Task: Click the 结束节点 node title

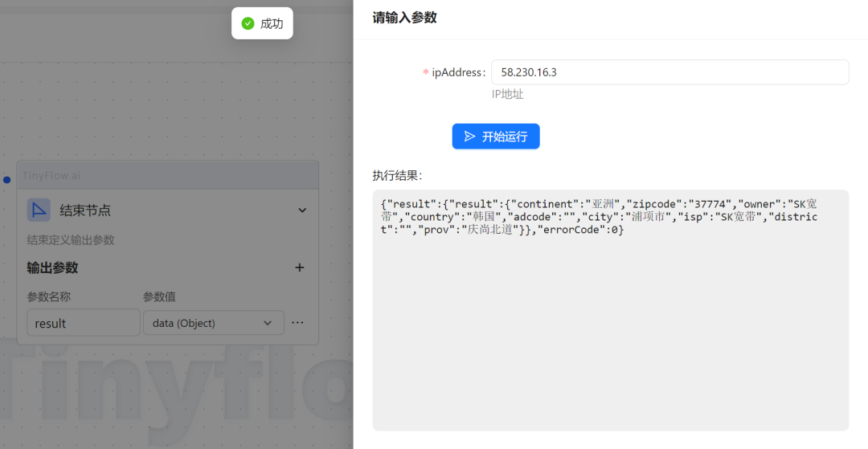Action: tap(85, 210)
